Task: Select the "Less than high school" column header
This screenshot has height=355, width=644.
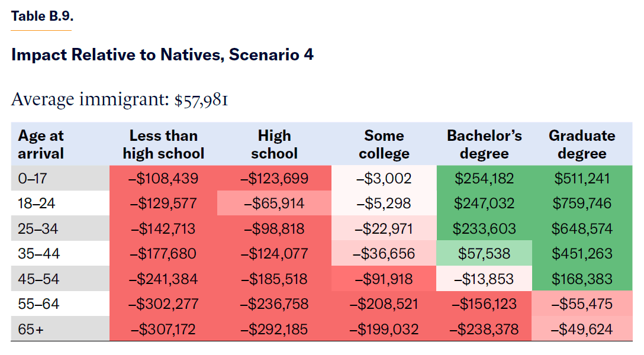Action: pos(163,144)
